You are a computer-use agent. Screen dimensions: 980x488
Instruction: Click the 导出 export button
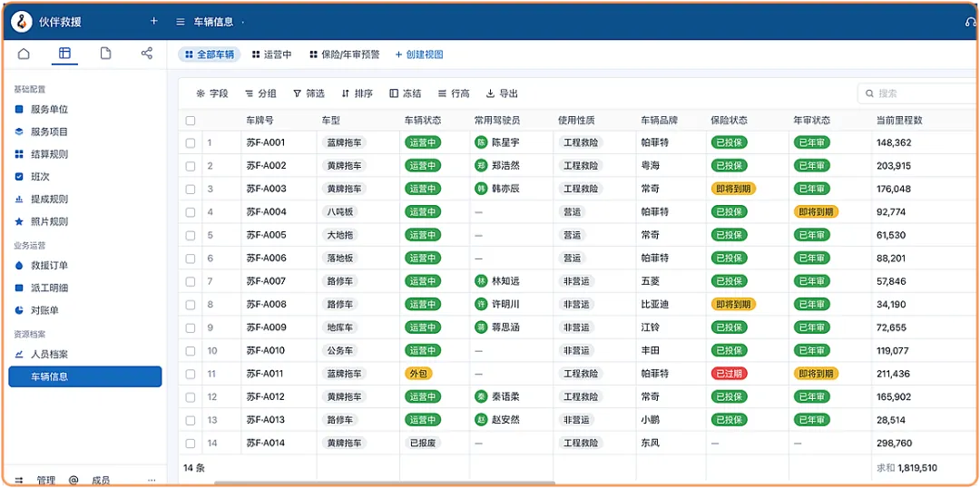503,93
